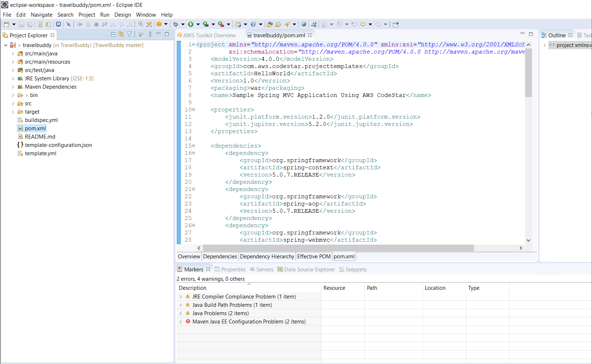Collapse the dependency fold at line 21
The width and height of the screenshot is (592, 364).
[x=193, y=189]
